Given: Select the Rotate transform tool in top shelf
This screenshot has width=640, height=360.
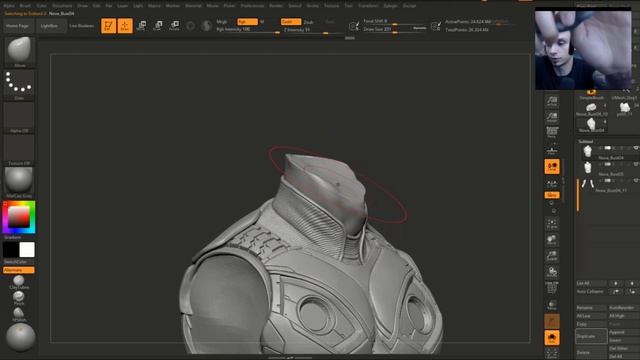Looking at the screenshot, I should 174,26.
